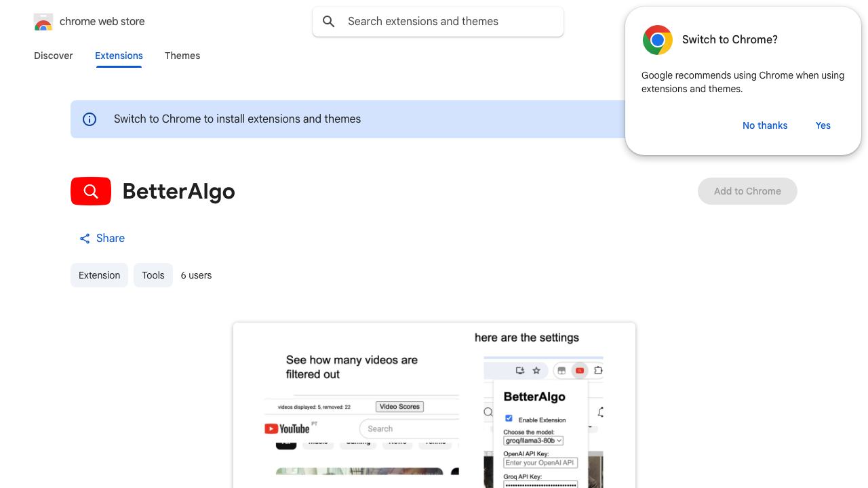The image size is (868, 488).
Task: Click the Tools category chip
Action: pos(153,275)
